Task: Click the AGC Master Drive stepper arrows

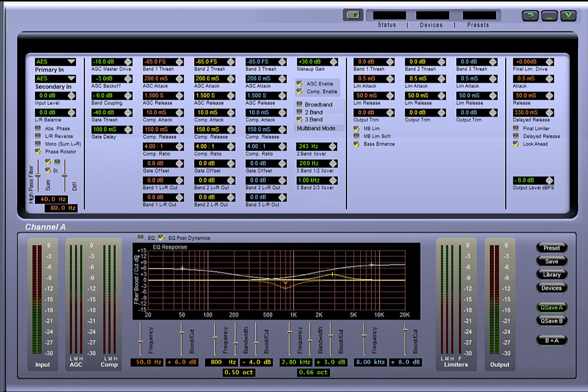Action: 128,62
